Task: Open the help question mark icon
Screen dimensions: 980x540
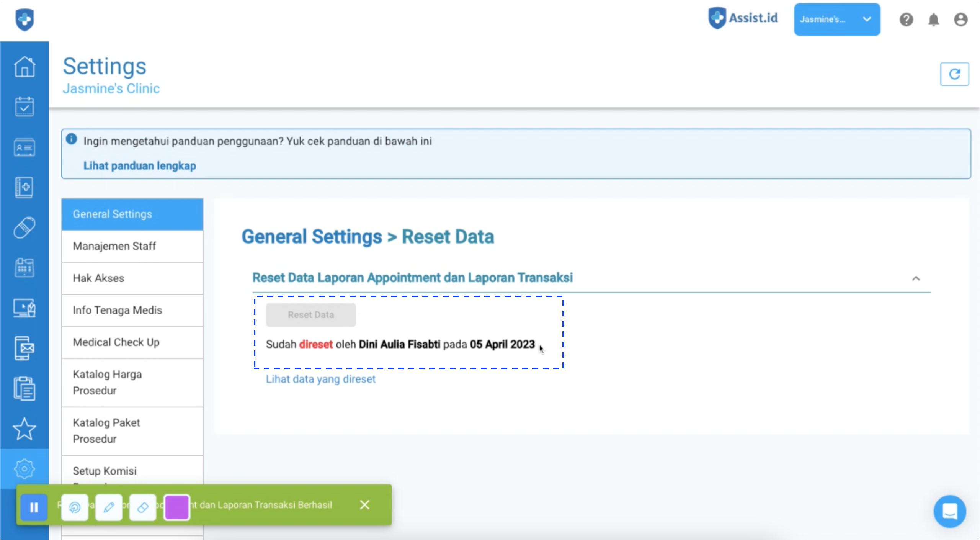Action: (906, 20)
